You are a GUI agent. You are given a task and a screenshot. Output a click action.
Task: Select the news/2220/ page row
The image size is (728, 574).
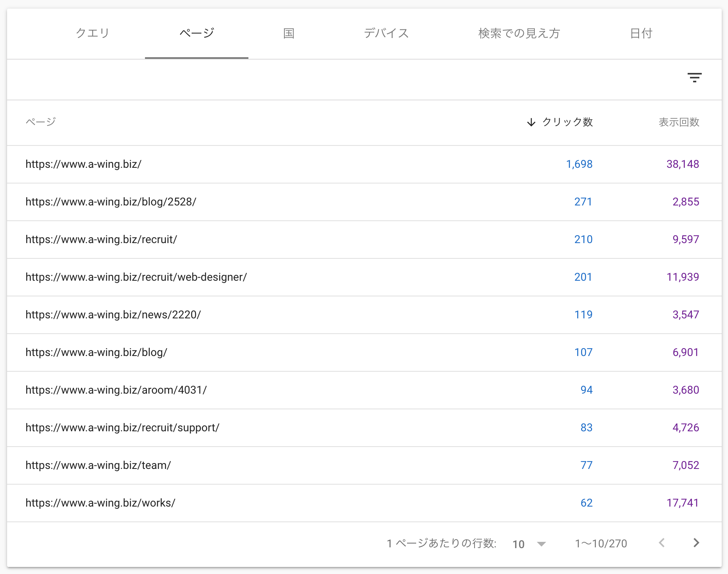pyautogui.click(x=113, y=315)
